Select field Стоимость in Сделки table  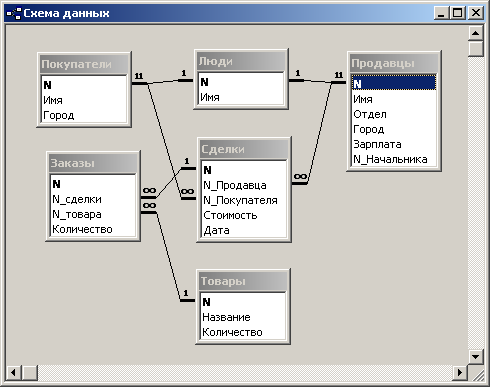point(244,215)
